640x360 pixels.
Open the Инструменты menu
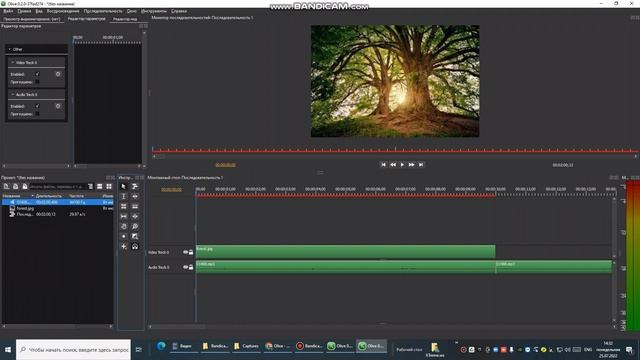154,11
